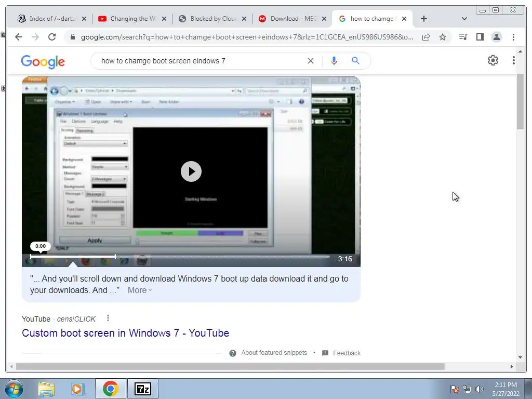The width and height of the screenshot is (532, 399).
Task: Close the Download - MEGA tab
Action: pyautogui.click(x=324, y=19)
